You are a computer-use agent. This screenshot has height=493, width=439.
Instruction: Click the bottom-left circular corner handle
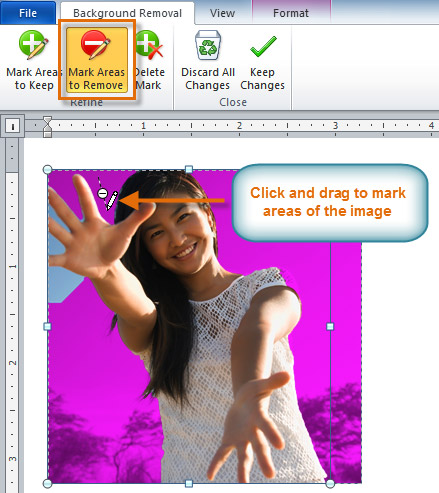click(x=48, y=483)
